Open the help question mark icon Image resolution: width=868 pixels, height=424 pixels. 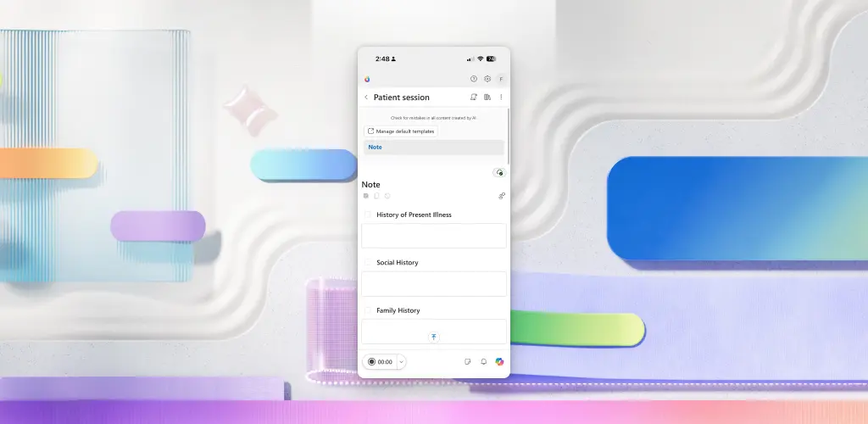tap(473, 79)
